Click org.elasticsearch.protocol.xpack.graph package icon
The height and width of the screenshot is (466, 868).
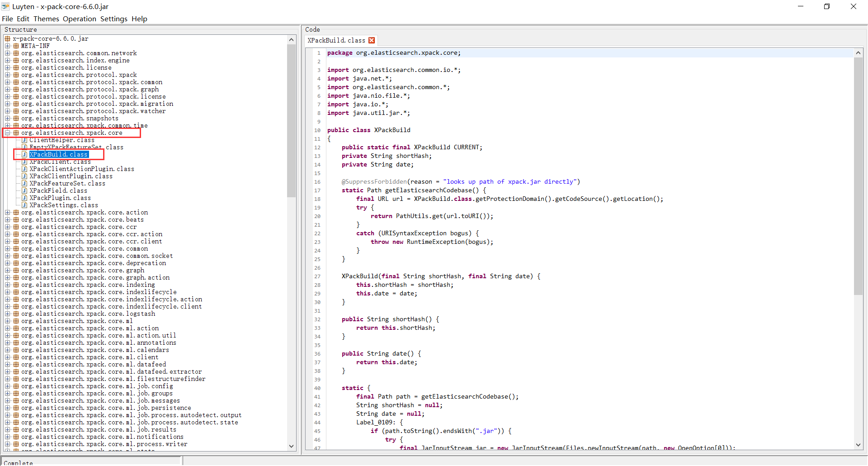[16, 89]
